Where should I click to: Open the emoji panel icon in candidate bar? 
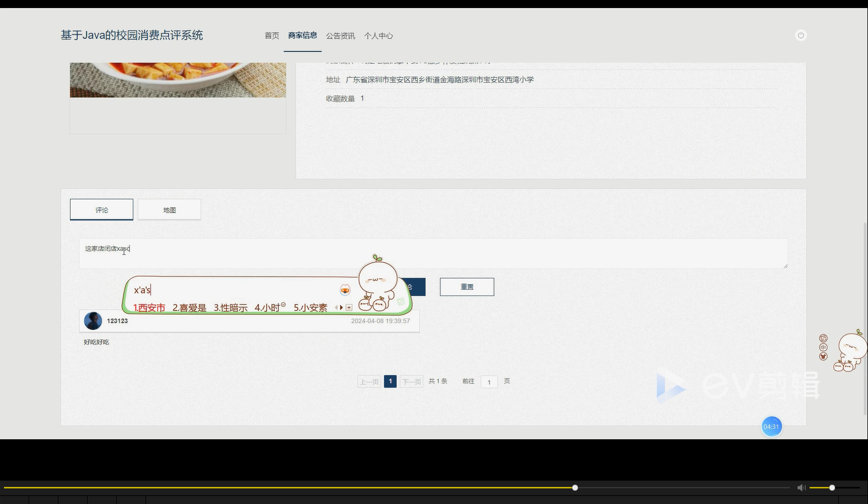pyautogui.click(x=345, y=290)
